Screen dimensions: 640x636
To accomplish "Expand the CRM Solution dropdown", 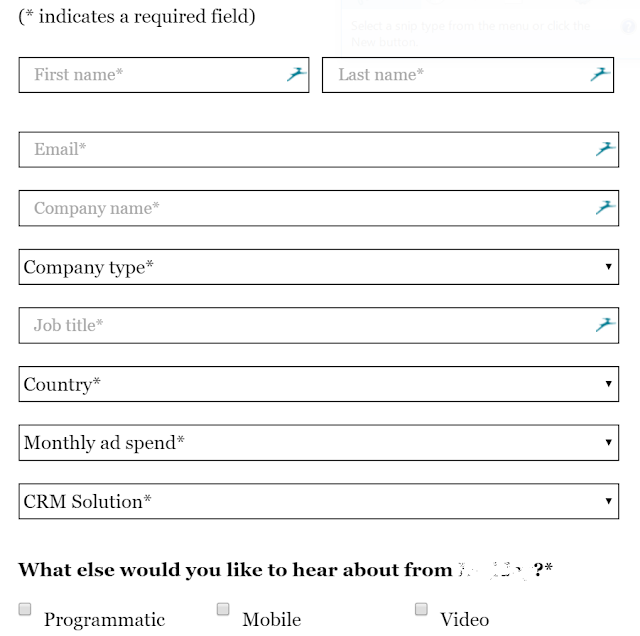I will pos(318,501).
